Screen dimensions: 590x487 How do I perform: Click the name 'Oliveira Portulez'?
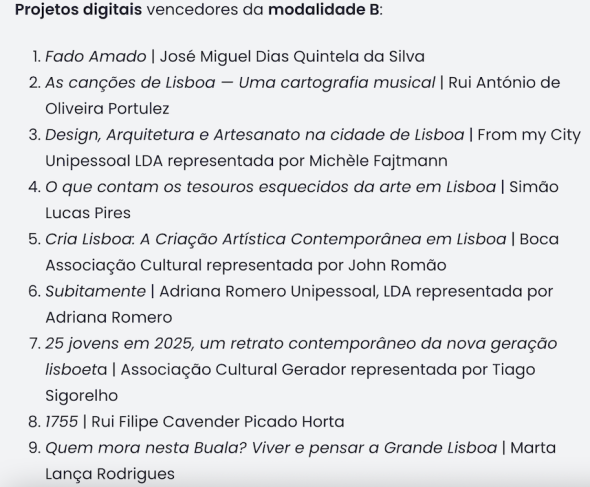107,109
